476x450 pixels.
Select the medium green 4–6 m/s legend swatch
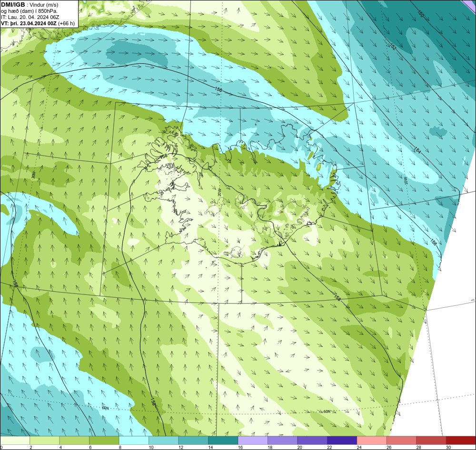74,440
